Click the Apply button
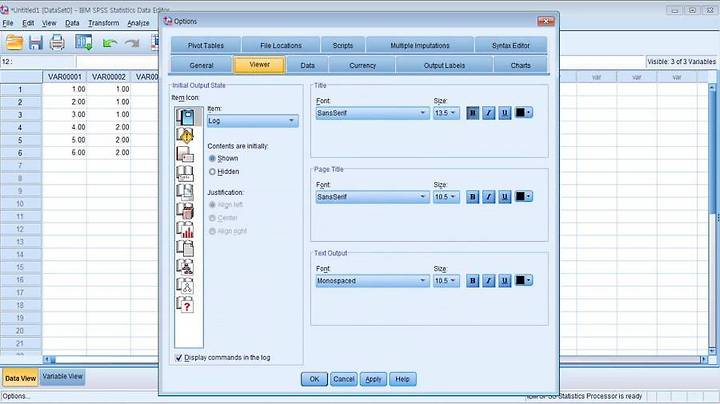Screen dimensions: 720x404 click(x=373, y=379)
